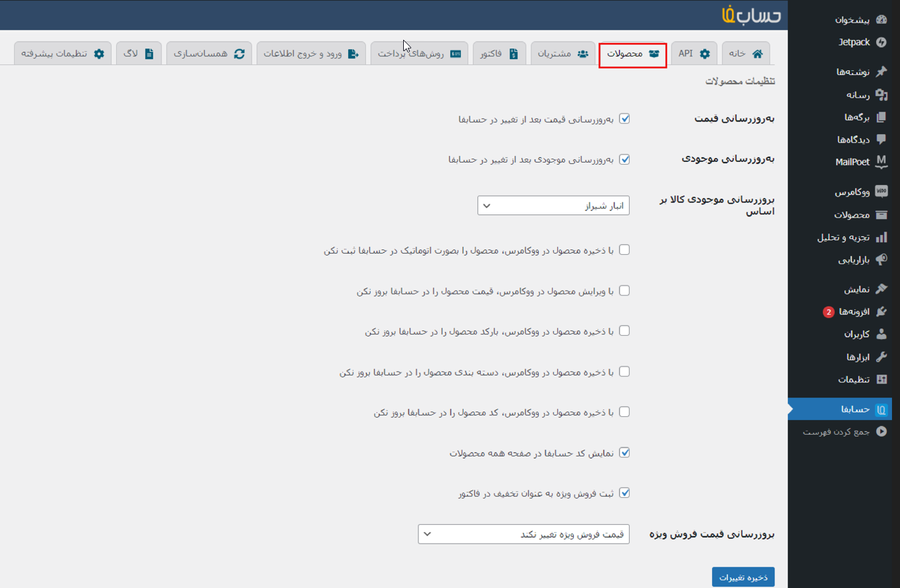900x588 pixels.
Task: Switch to the خانه tab
Action: [x=746, y=54]
